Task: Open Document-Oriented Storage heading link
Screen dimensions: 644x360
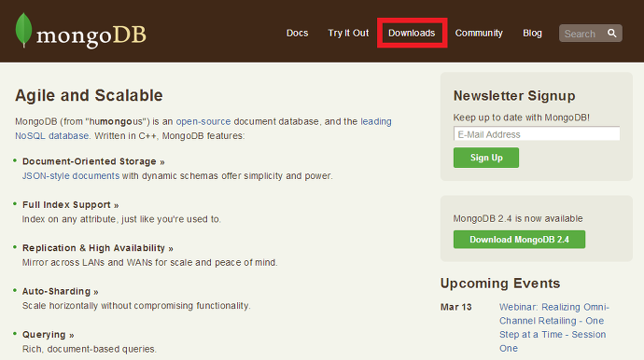Action: tap(93, 161)
